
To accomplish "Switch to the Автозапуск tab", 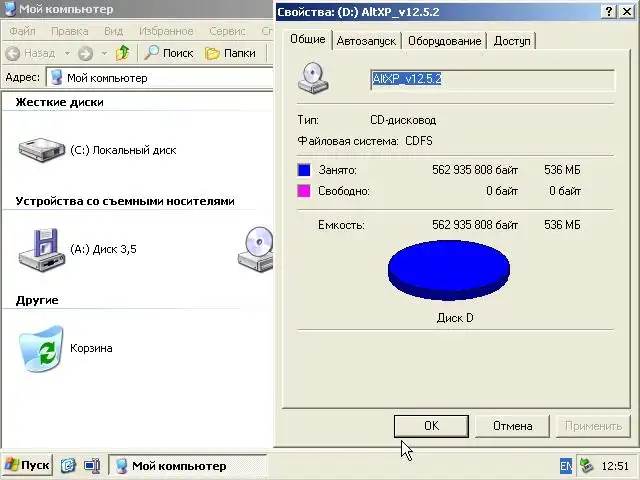I will point(366,41).
